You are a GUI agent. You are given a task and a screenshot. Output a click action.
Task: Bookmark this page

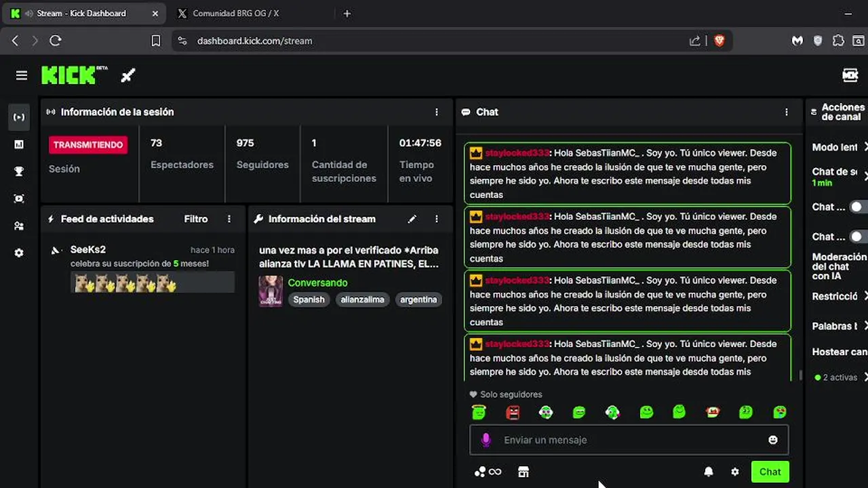click(155, 41)
